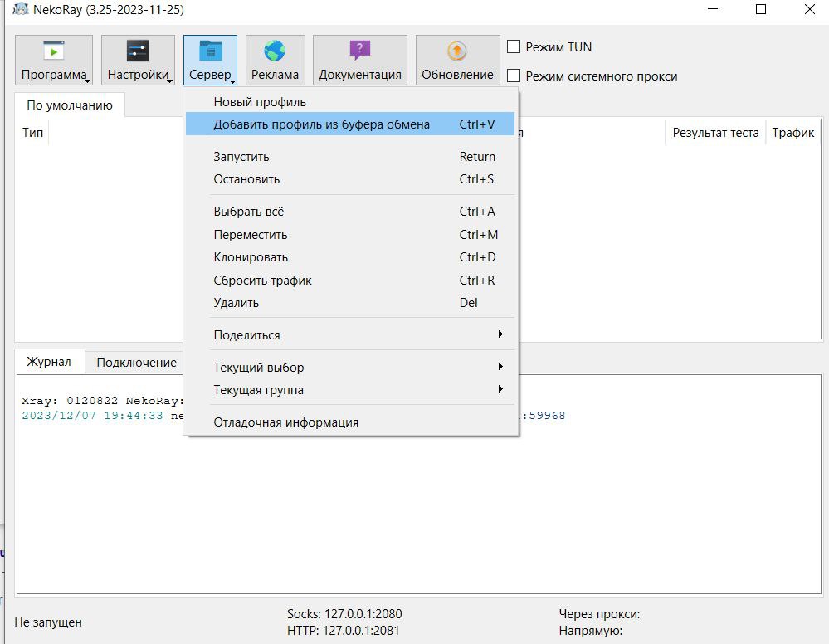Click the Сервер folder icon
829x644 pixels.
211,51
